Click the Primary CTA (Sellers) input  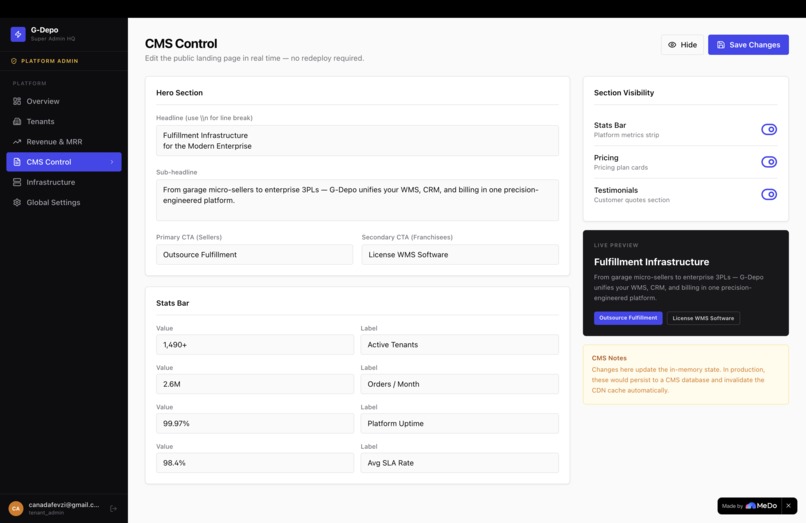coord(254,255)
